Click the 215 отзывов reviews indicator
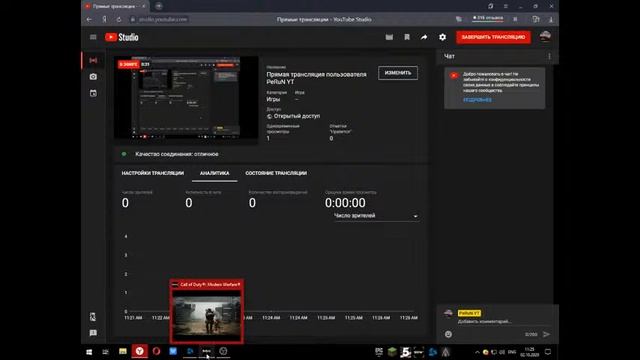 click(488, 18)
